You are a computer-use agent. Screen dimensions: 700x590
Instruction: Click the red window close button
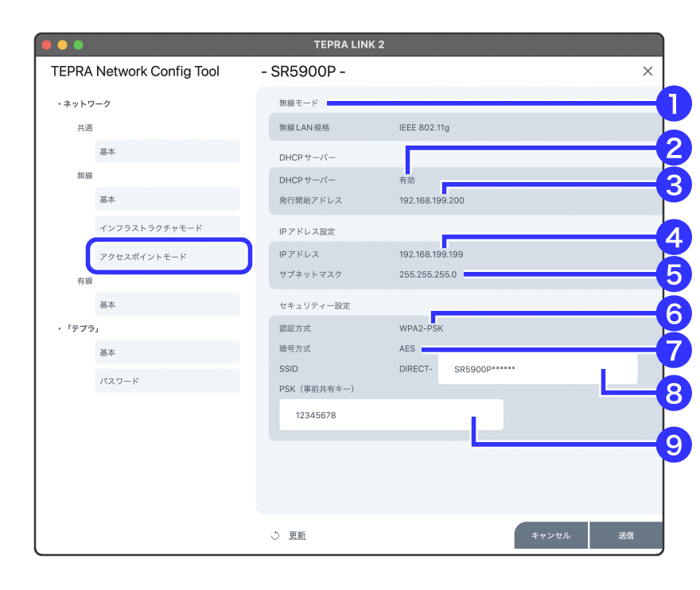pyautogui.click(x=47, y=45)
